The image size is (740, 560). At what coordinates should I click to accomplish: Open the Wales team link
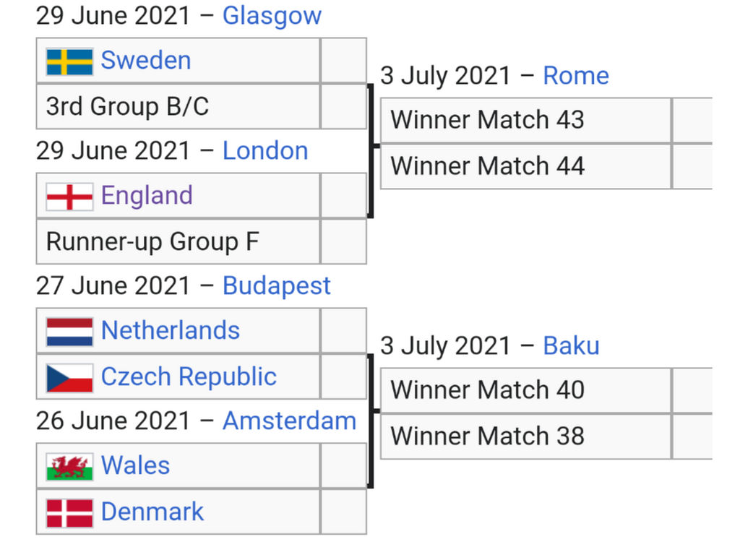pos(135,466)
